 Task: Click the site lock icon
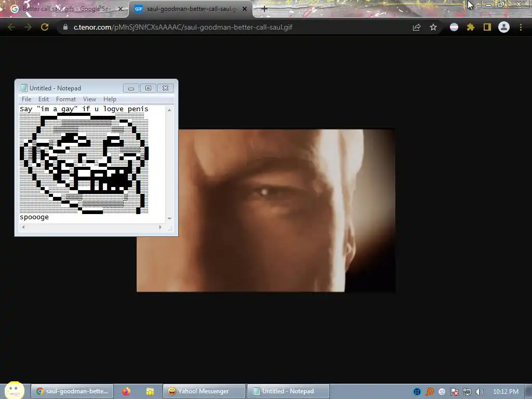[x=65, y=27]
